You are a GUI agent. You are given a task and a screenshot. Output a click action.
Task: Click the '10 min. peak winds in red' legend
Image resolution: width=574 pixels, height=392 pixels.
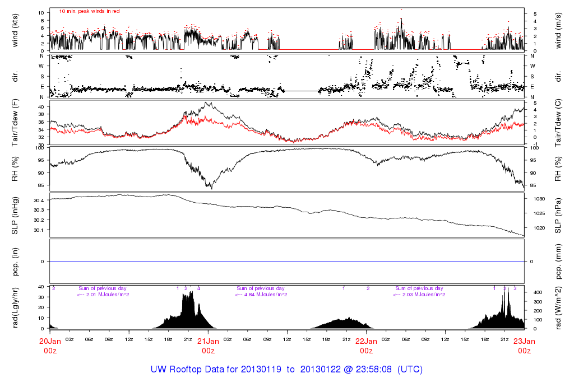[89, 11]
